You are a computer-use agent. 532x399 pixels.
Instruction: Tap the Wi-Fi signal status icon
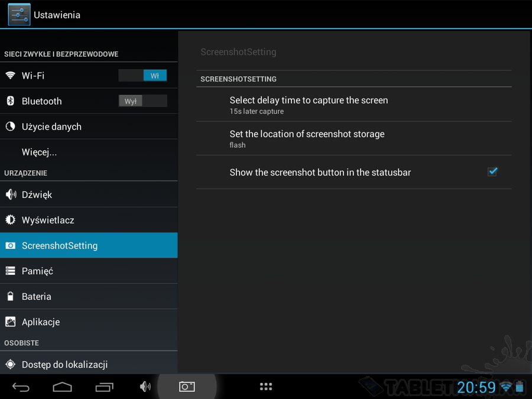[x=505, y=388]
